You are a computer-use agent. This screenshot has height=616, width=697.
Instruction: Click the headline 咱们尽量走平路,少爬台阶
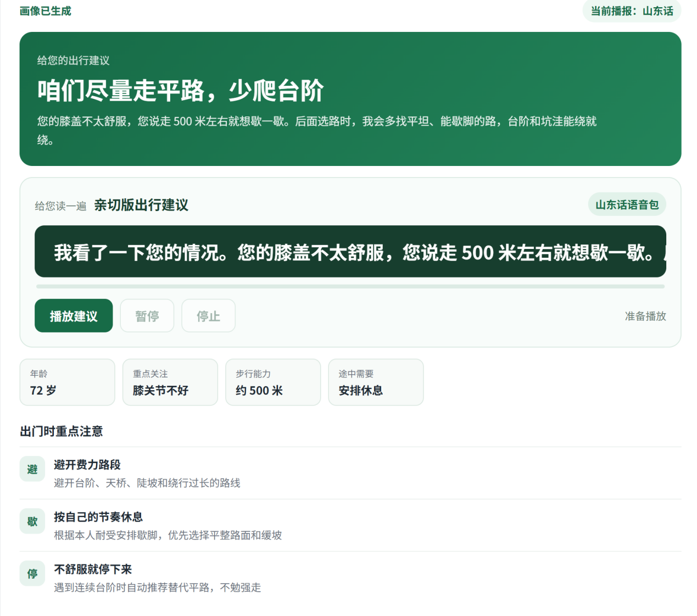[x=180, y=91]
